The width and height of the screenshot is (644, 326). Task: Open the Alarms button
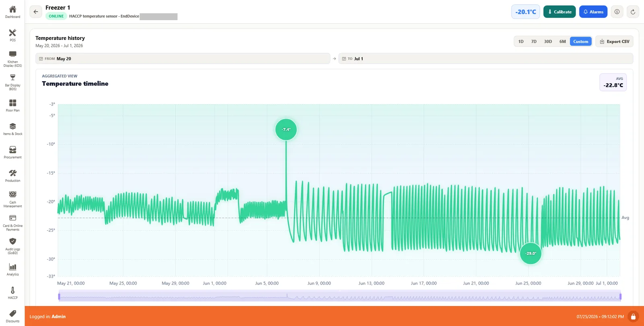click(x=593, y=12)
